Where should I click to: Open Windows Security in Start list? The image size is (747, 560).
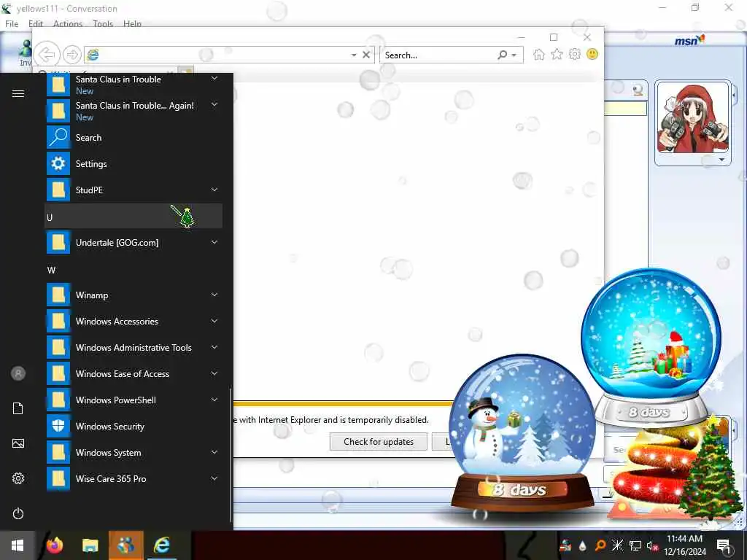click(133, 426)
